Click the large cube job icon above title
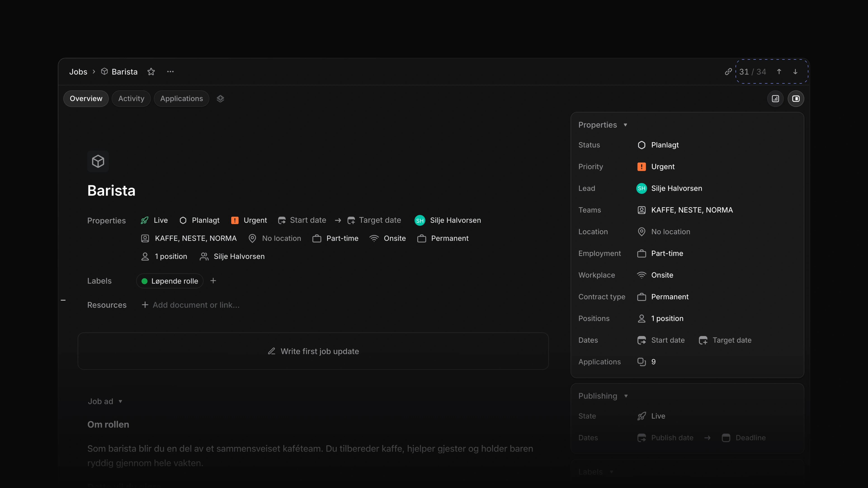The height and width of the screenshot is (488, 868). coord(98,161)
